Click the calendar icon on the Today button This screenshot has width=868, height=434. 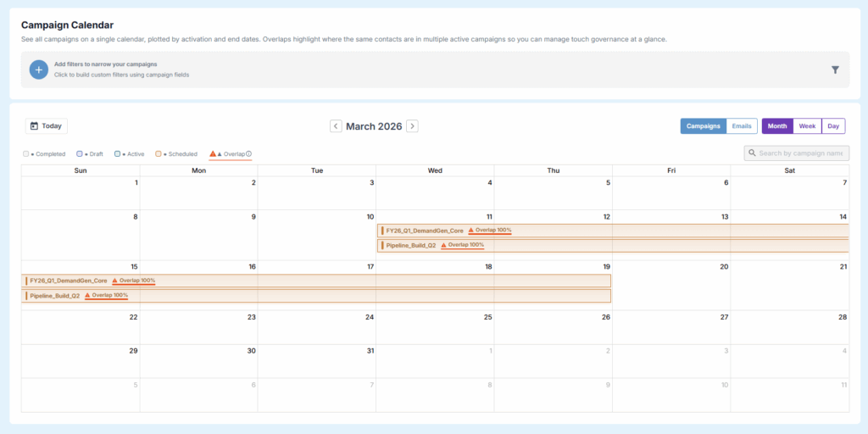[34, 126]
